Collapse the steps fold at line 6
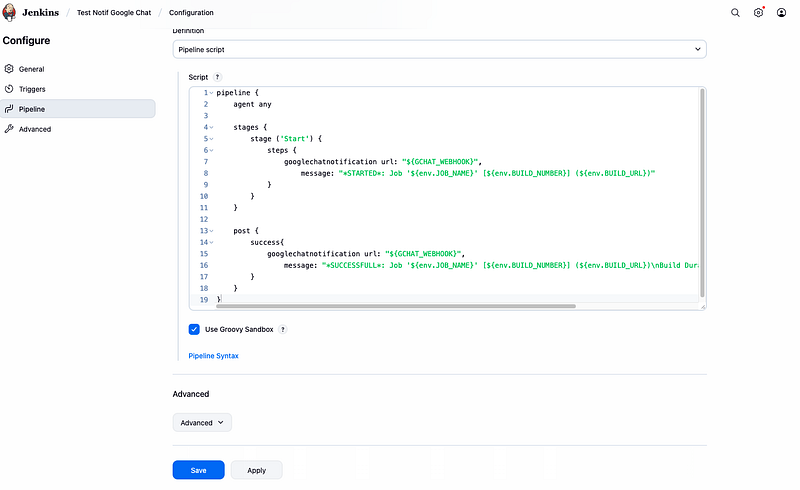 pos(211,151)
